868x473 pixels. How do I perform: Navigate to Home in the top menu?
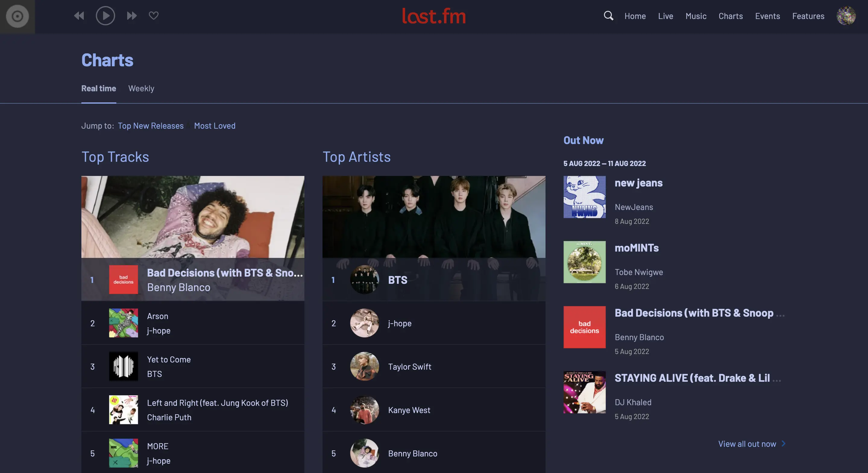coord(635,16)
